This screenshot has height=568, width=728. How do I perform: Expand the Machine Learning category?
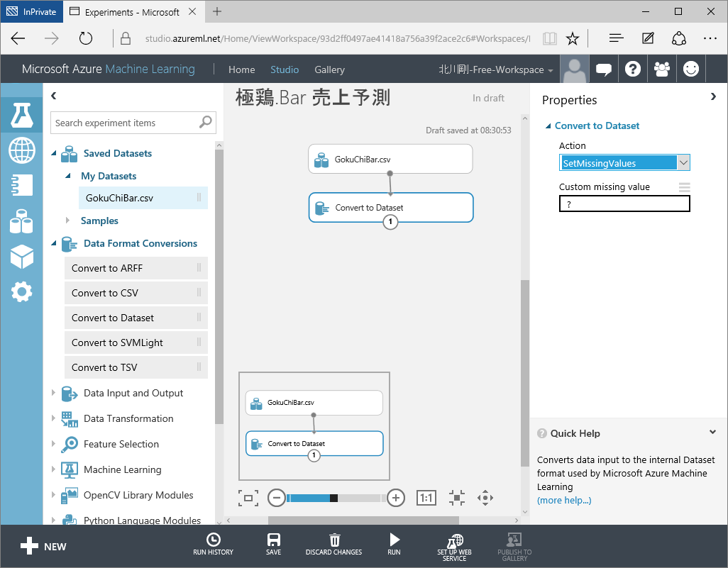pyautogui.click(x=53, y=469)
